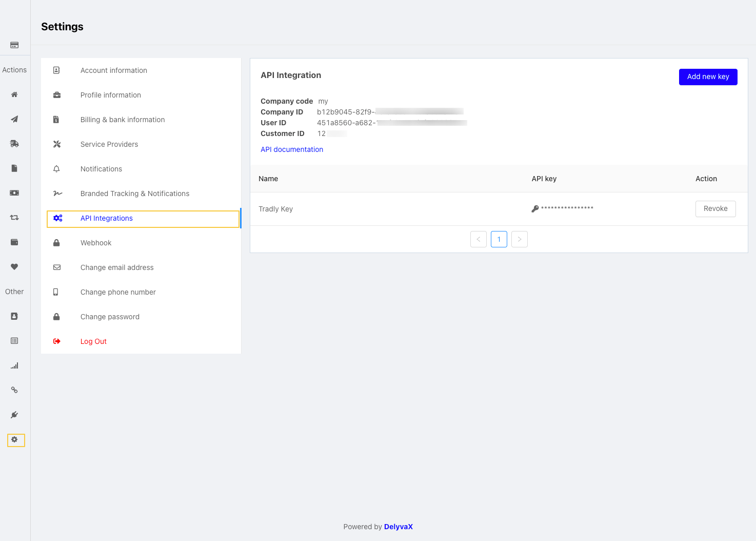Click Log Out in settings menu
This screenshot has width=756, height=541.
tap(93, 341)
